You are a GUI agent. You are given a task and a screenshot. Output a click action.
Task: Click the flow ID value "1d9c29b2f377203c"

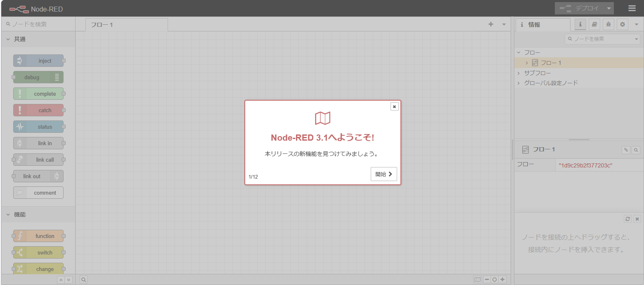pyautogui.click(x=585, y=165)
